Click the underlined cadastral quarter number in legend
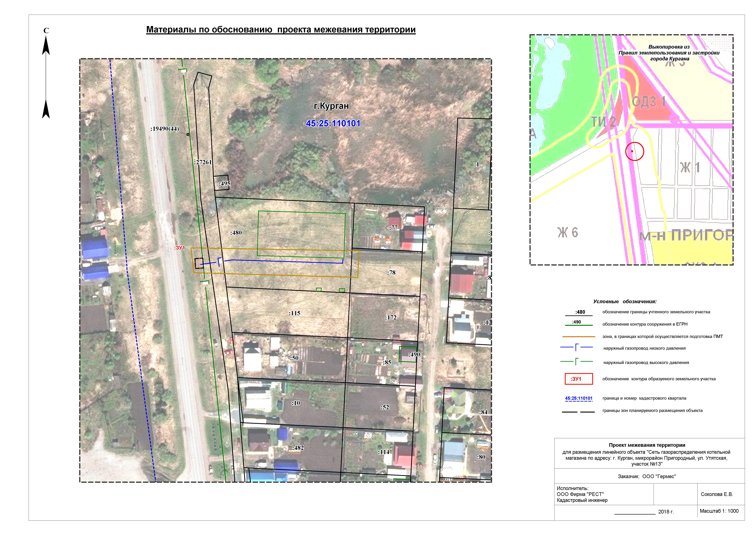756x534 pixels. tap(579, 398)
